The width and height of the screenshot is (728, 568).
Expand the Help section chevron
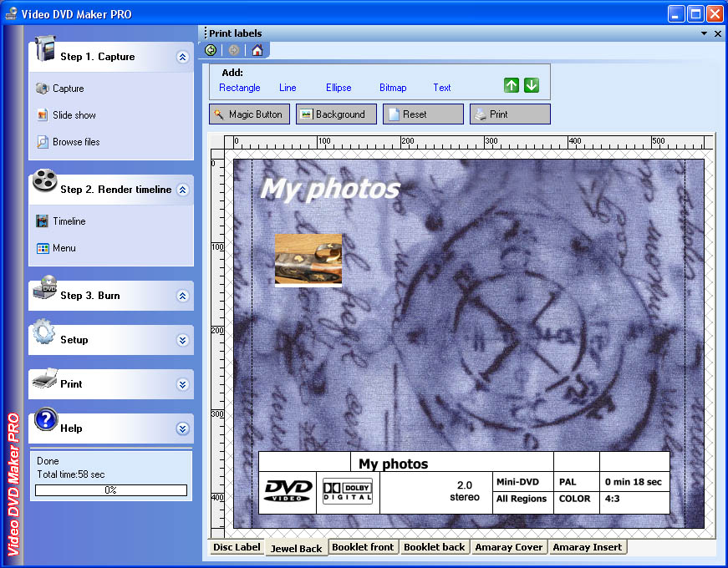coord(182,429)
